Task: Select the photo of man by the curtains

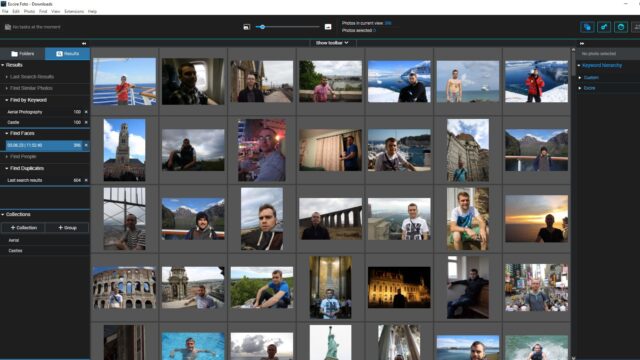Action: coord(330,150)
